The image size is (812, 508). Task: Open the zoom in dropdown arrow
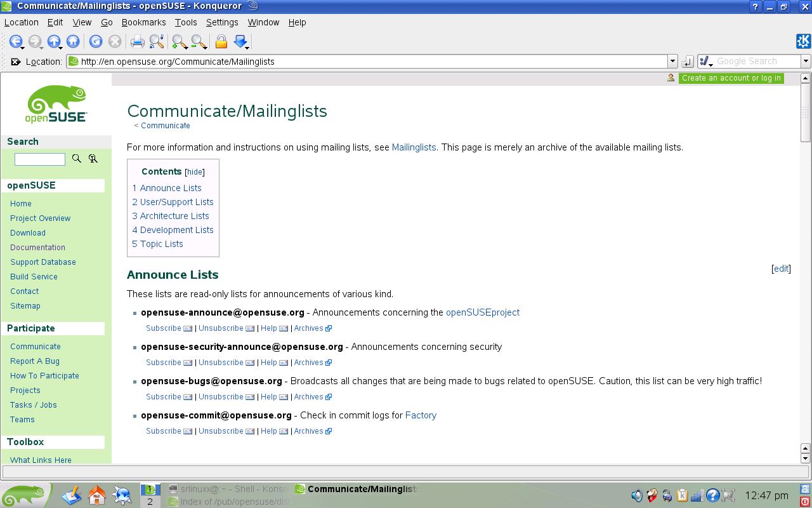(x=186, y=48)
